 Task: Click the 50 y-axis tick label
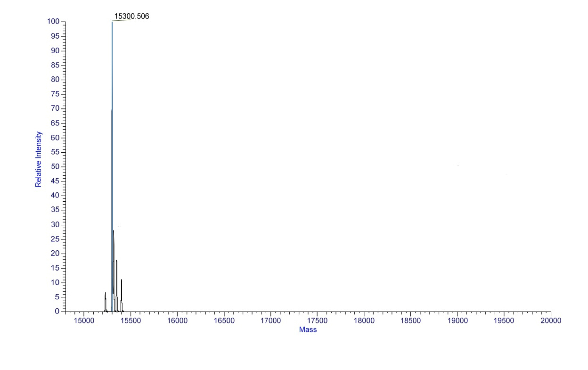55,166
